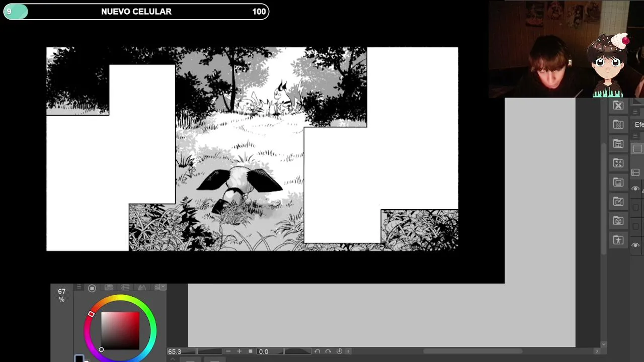Click the canvas vertical scrollbar down arrow
Viewport: 644px width, 362px height.
(x=604, y=344)
